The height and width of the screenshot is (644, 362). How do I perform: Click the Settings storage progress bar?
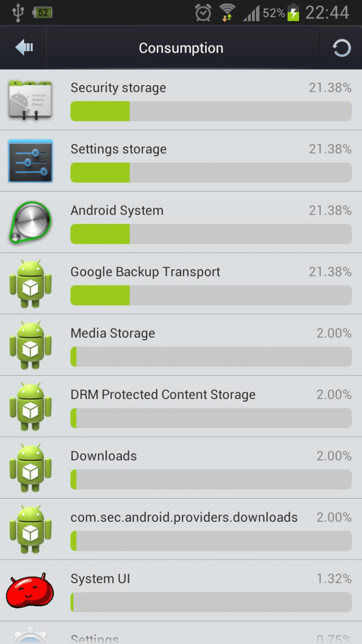(x=211, y=172)
